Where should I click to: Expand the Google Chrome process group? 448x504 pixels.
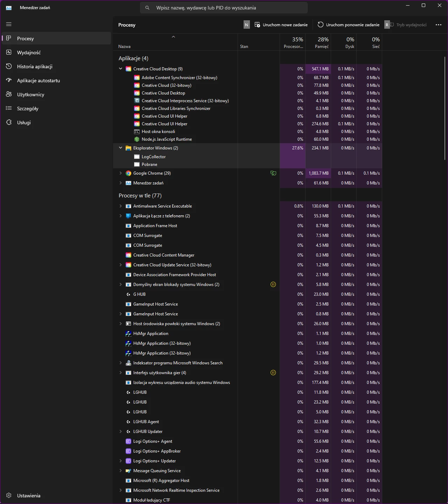(x=121, y=173)
